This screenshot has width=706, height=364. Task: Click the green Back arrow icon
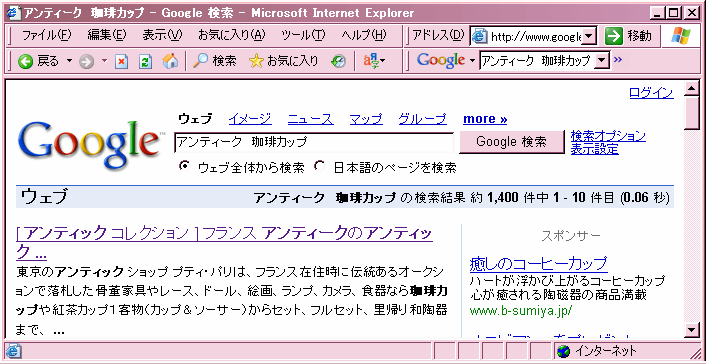(x=26, y=61)
